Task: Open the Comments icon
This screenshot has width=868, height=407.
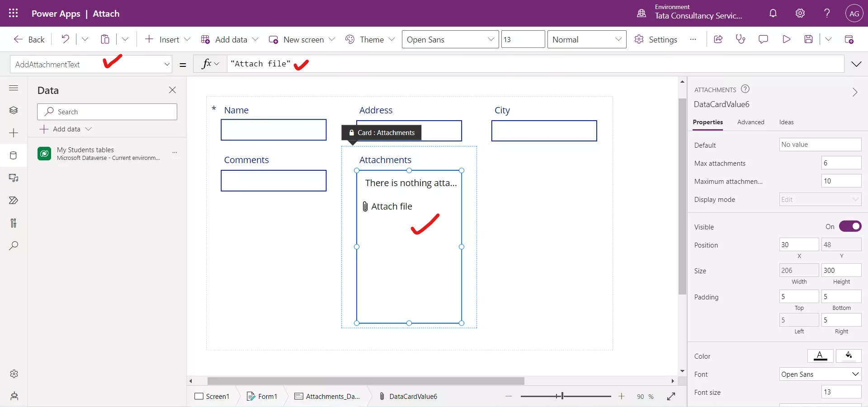Action: coord(764,39)
